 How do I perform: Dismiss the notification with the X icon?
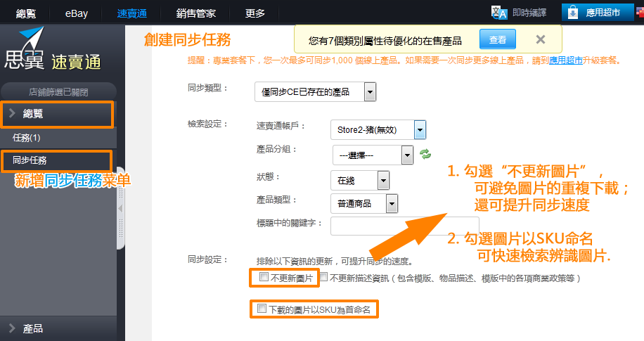click(541, 39)
